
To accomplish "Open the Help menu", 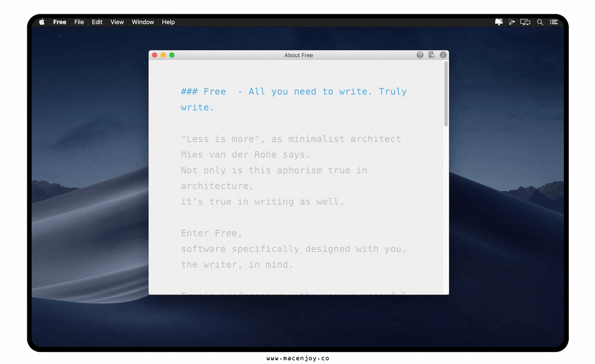I will tap(168, 22).
